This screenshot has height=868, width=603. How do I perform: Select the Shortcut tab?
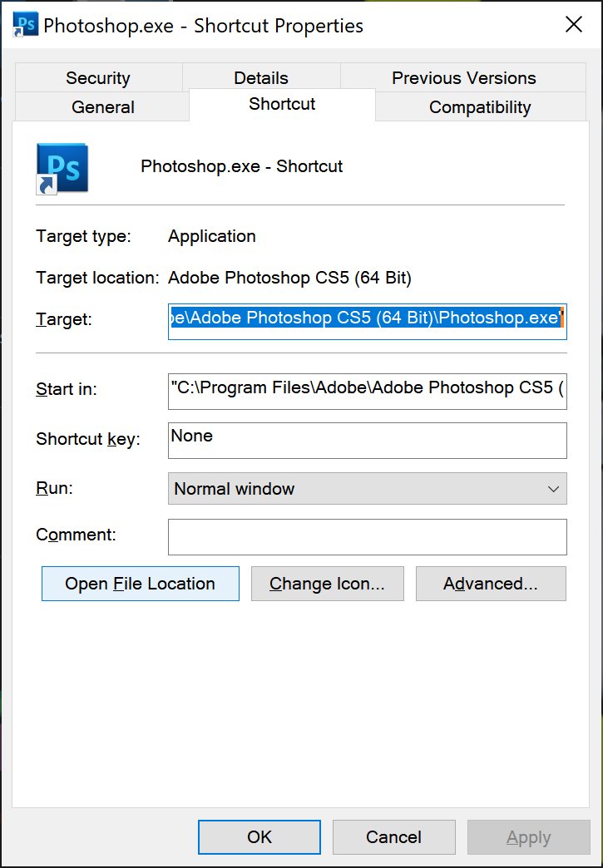point(283,105)
